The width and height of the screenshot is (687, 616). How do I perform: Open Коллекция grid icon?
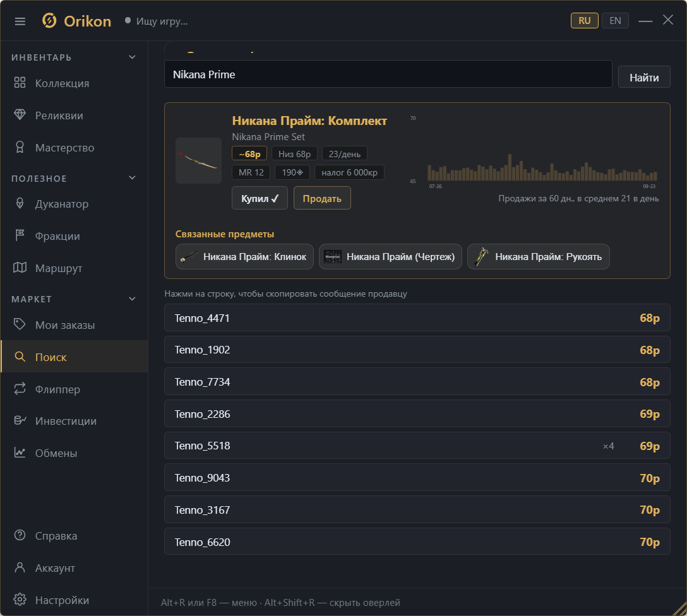tap(20, 83)
